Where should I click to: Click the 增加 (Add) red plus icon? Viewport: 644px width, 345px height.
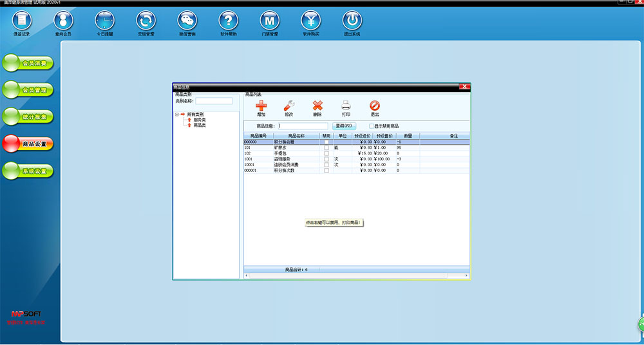click(x=261, y=106)
